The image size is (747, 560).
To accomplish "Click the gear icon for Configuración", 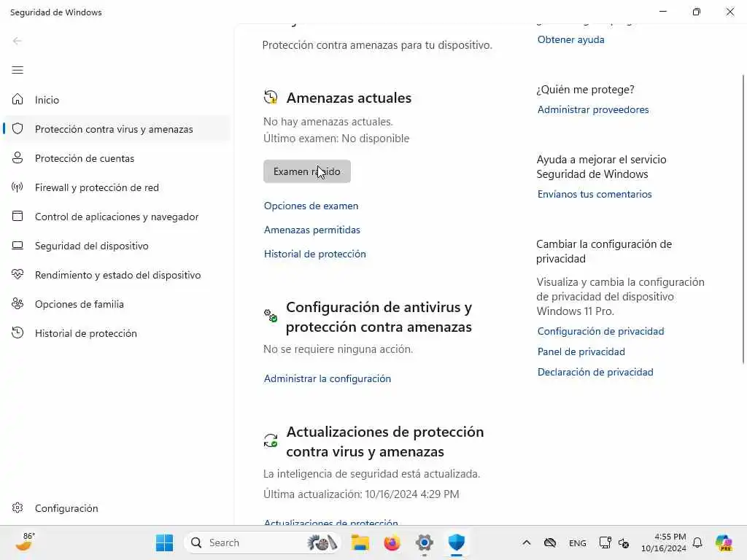I will 18,507.
